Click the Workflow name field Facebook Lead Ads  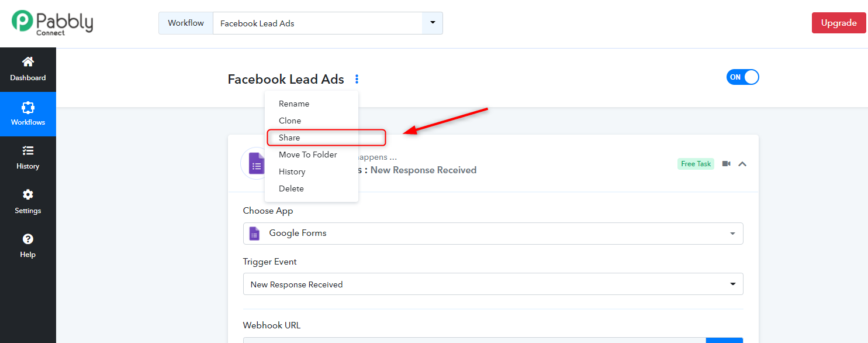pyautogui.click(x=317, y=23)
